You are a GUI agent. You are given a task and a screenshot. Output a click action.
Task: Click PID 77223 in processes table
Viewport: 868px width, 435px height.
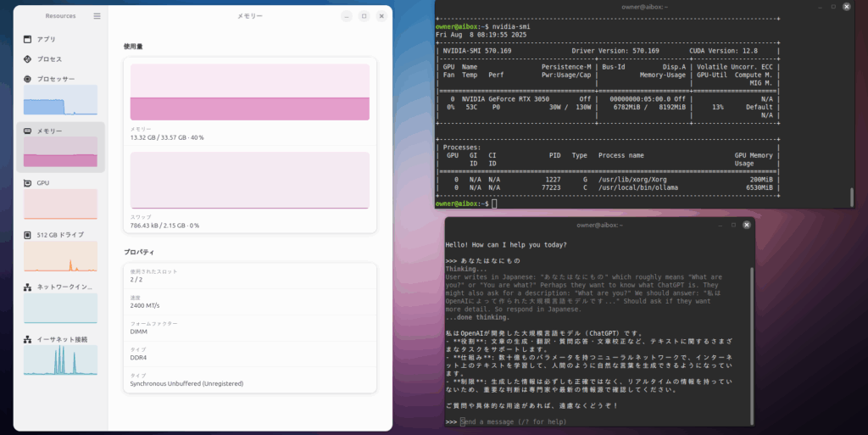551,187
